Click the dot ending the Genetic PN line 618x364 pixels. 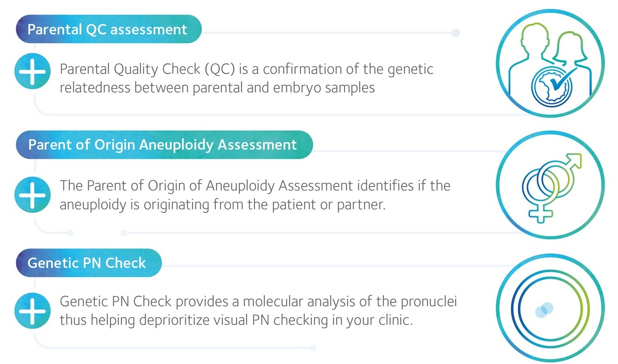[x=314, y=348]
